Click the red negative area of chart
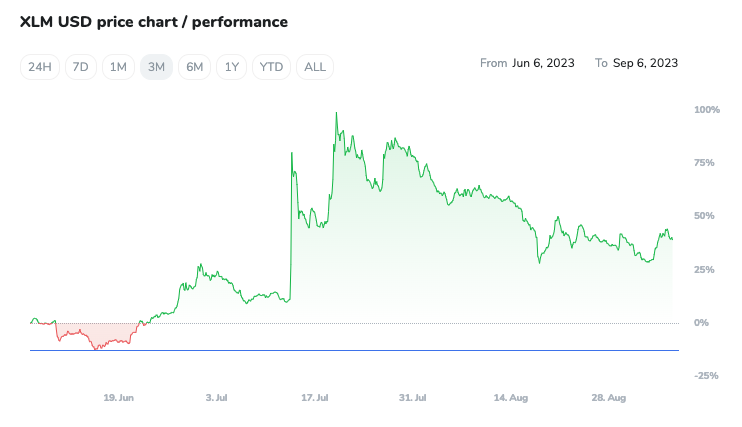 [95, 335]
